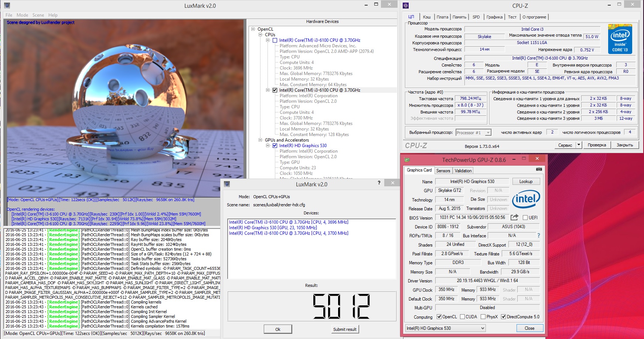Click the Intel Inside Core i3 logo
The width and height of the screenshot is (644, 339).
click(x=620, y=39)
